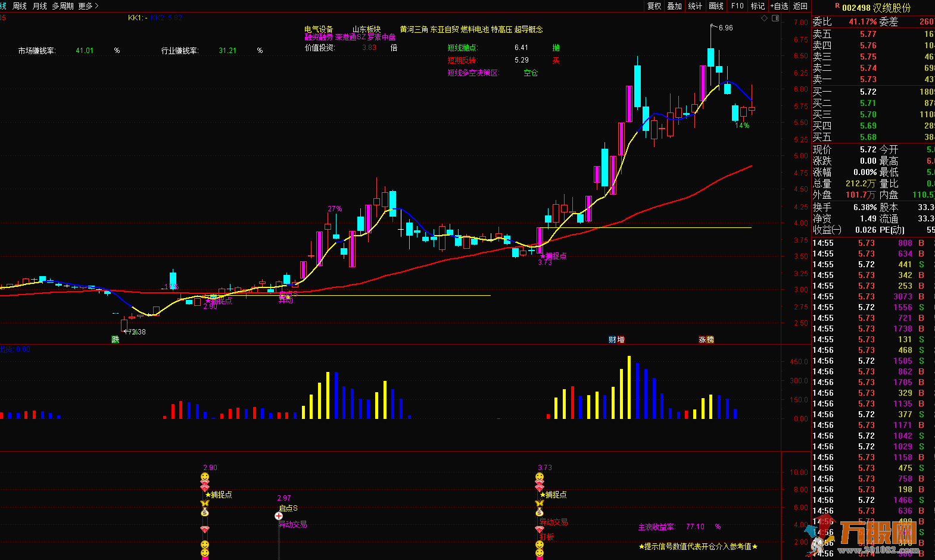This screenshot has height=560, width=935.
Task: Click the diamond icon above the chart
Action: click(765, 18)
